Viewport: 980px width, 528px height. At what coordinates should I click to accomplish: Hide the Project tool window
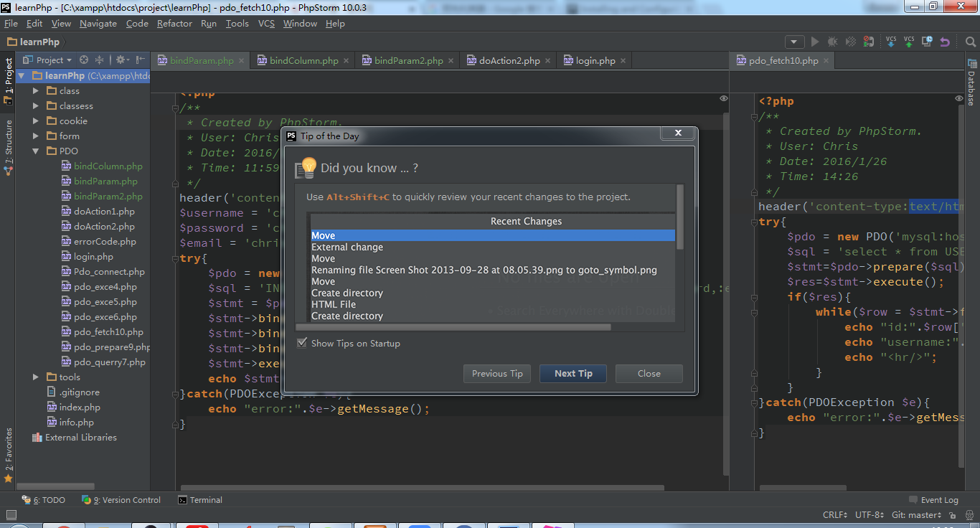tap(140, 60)
